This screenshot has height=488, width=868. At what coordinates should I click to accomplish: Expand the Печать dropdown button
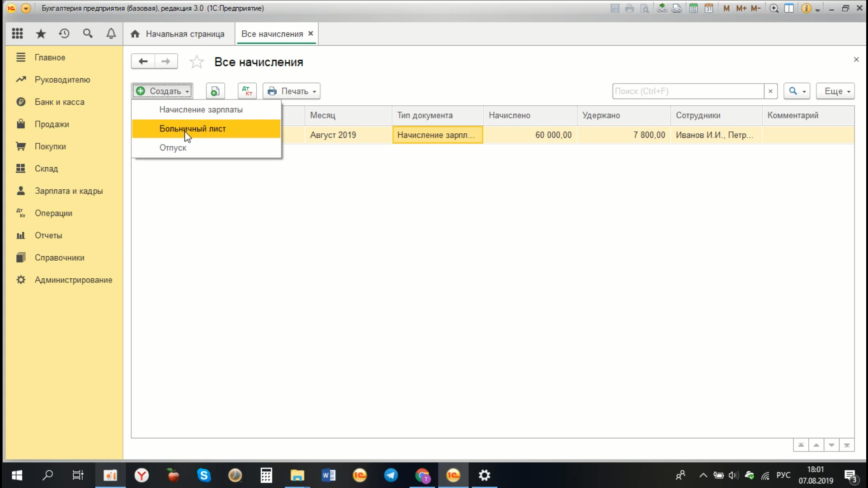[292, 91]
